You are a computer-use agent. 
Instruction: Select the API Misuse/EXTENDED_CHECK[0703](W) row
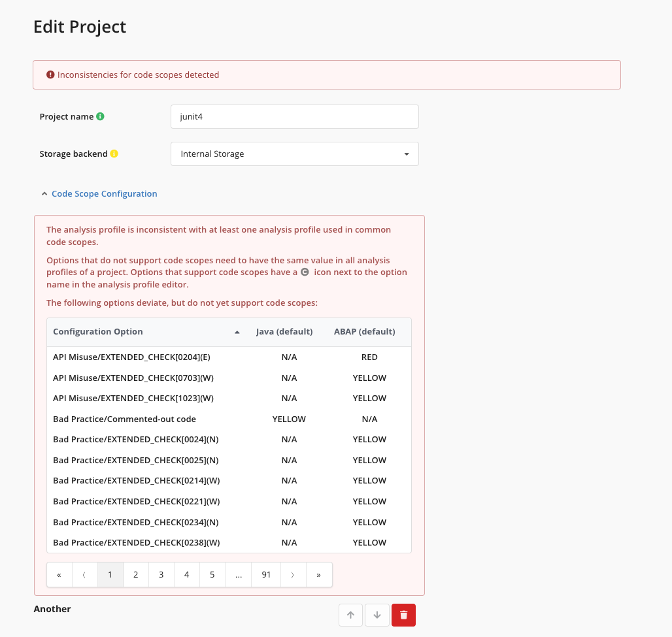click(x=229, y=378)
